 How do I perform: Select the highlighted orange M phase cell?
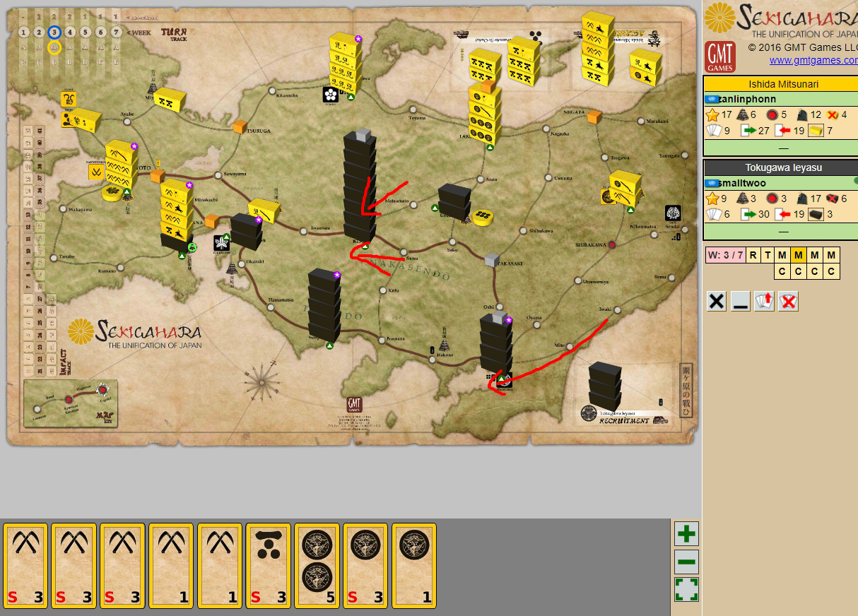[799, 255]
